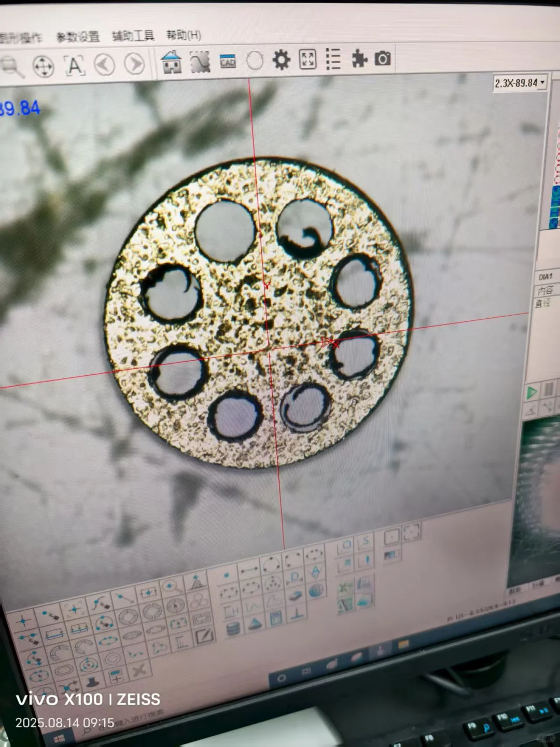
Task: Click the video preview thumbnail at right
Action: point(536,500)
